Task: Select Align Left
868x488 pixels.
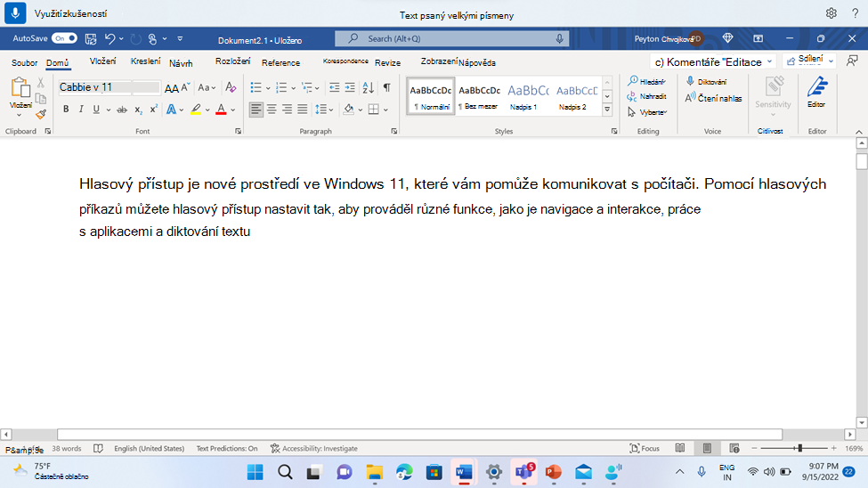Action: pyautogui.click(x=256, y=110)
